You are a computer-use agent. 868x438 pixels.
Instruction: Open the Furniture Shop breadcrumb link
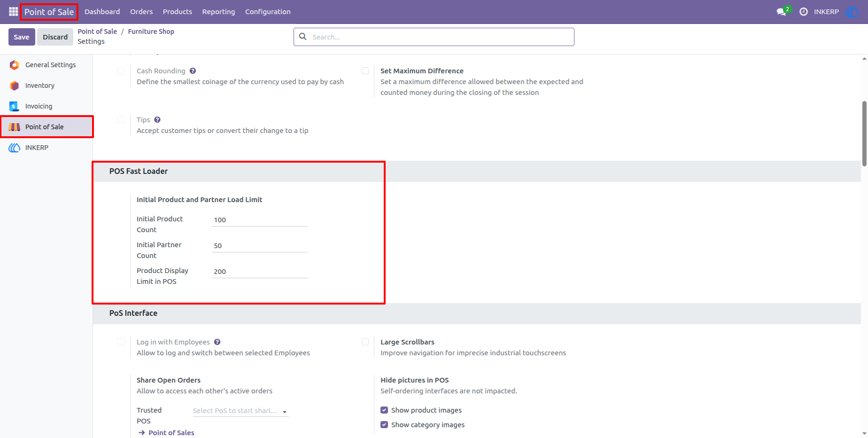[151, 31]
